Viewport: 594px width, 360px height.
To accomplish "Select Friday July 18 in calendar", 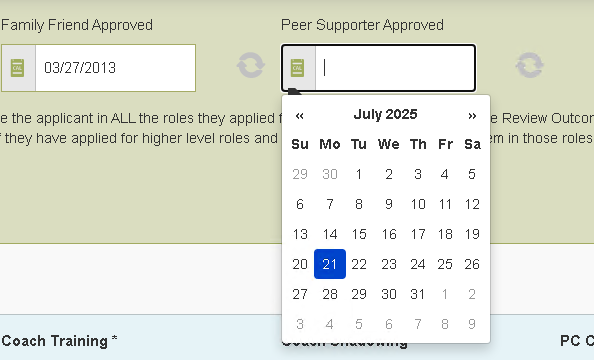I will pyautogui.click(x=445, y=234).
